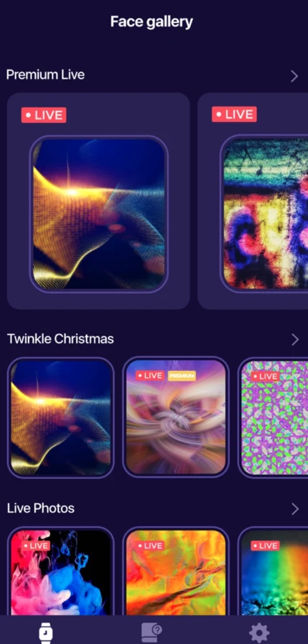Viewport: 308px width, 644px height.
Task: Select the colorful graffiti live face
Action: click(264, 213)
